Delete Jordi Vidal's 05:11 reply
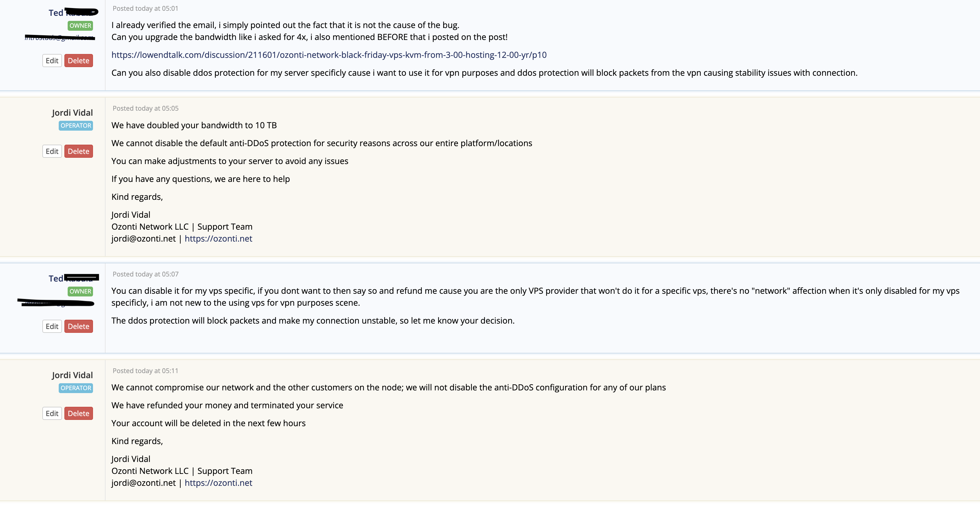The image size is (980, 507). (78, 413)
